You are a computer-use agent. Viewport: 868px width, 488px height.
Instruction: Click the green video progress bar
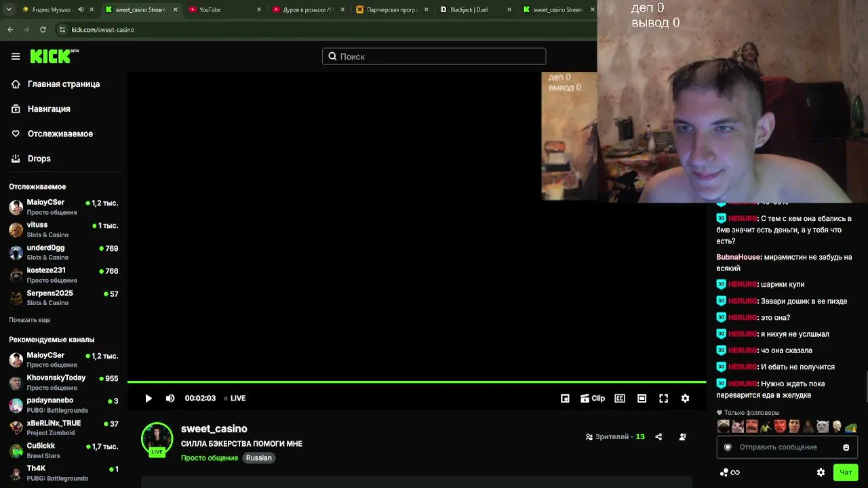[x=416, y=382]
